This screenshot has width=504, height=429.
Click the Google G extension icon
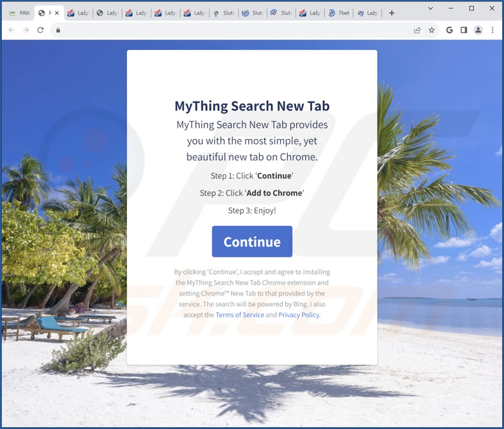click(x=450, y=30)
